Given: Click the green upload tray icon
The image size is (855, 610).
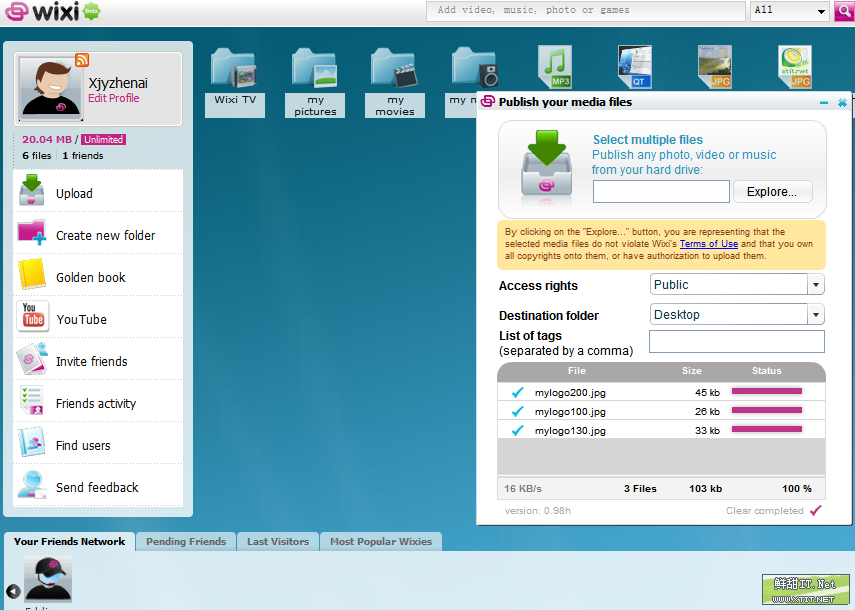Looking at the screenshot, I should pyautogui.click(x=546, y=164).
